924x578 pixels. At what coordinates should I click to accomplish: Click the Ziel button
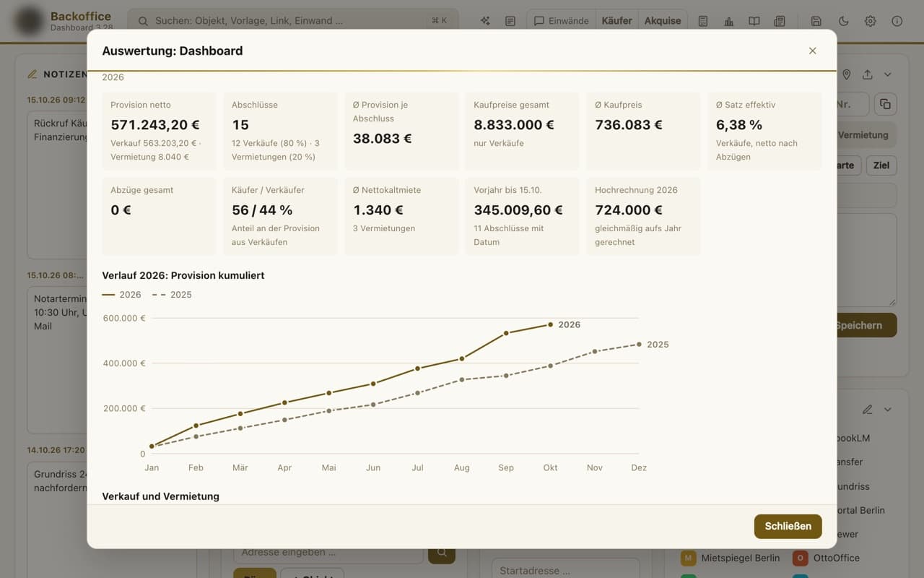pos(881,165)
